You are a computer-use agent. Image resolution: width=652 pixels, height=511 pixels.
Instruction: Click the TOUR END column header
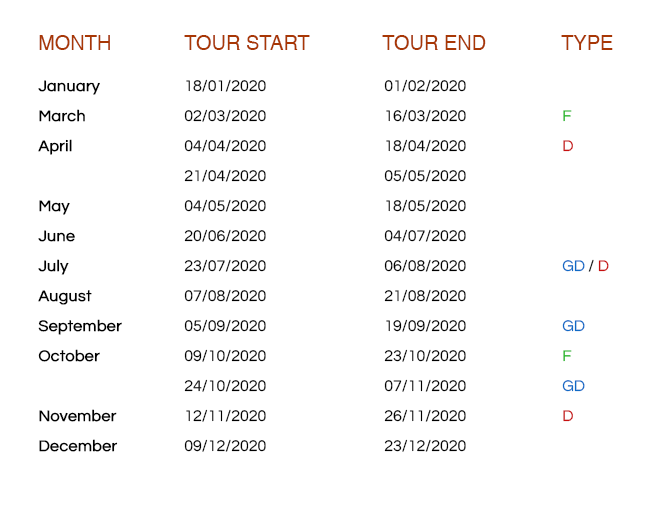tap(433, 43)
